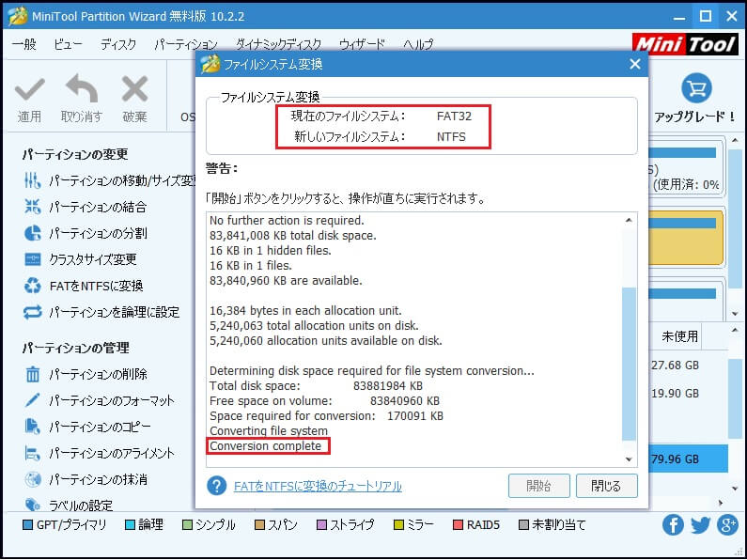Viewport: 747px width, 560px height.
Task: Select the highlighted 79.96 GB partition row
Action: coord(688,459)
